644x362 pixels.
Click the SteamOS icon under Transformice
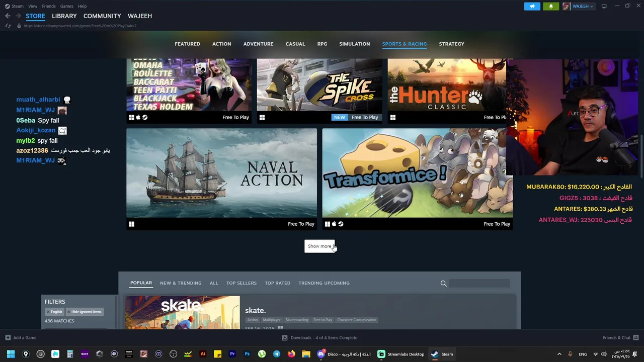pyautogui.click(x=341, y=224)
